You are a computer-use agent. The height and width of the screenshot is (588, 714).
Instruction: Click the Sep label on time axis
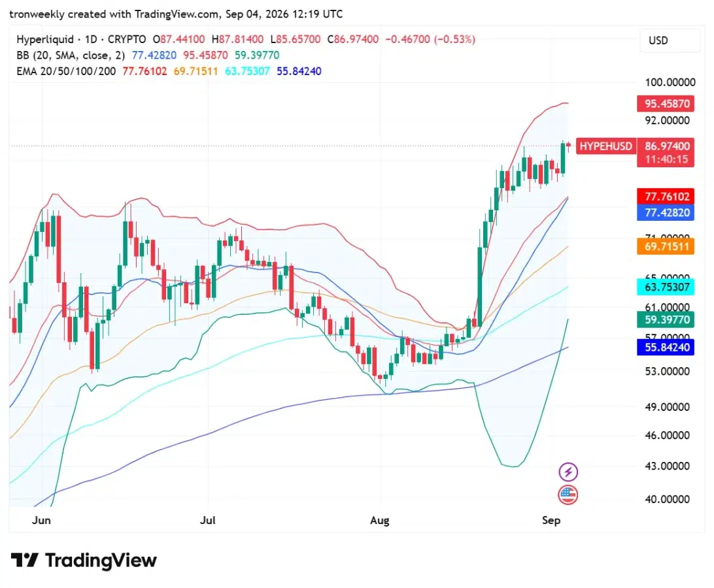click(551, 520)
